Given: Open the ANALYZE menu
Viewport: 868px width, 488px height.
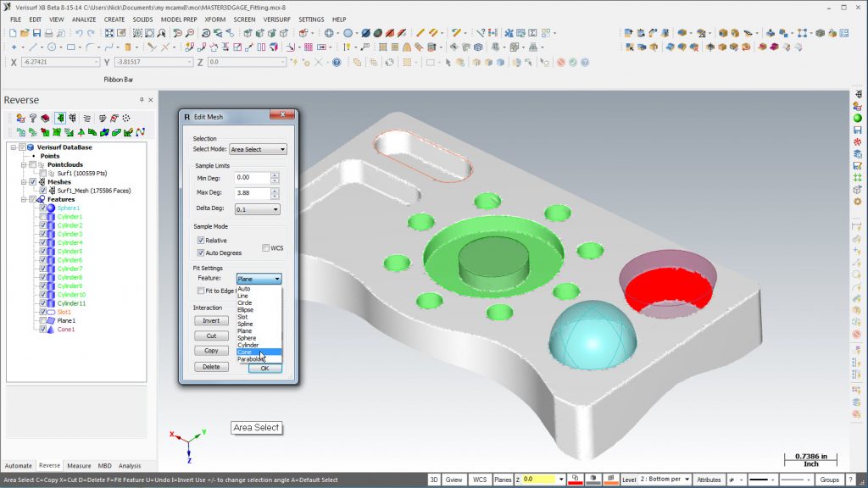Looking at the screenshot, I should coord(83,19).
